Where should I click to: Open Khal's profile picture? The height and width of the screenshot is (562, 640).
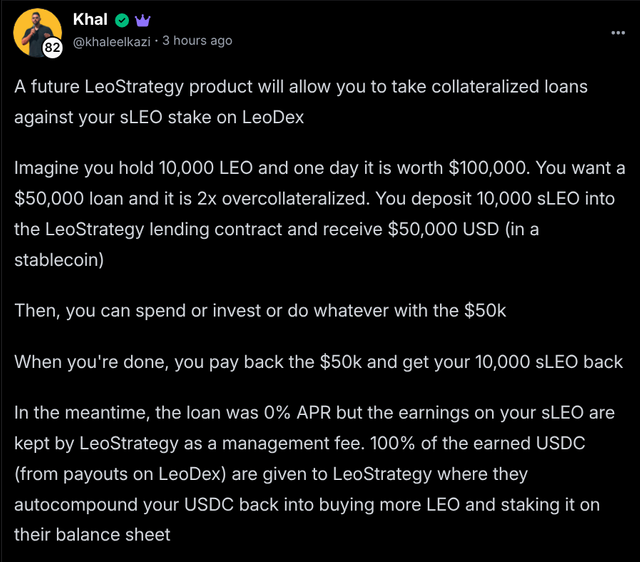tap(37, 33)
